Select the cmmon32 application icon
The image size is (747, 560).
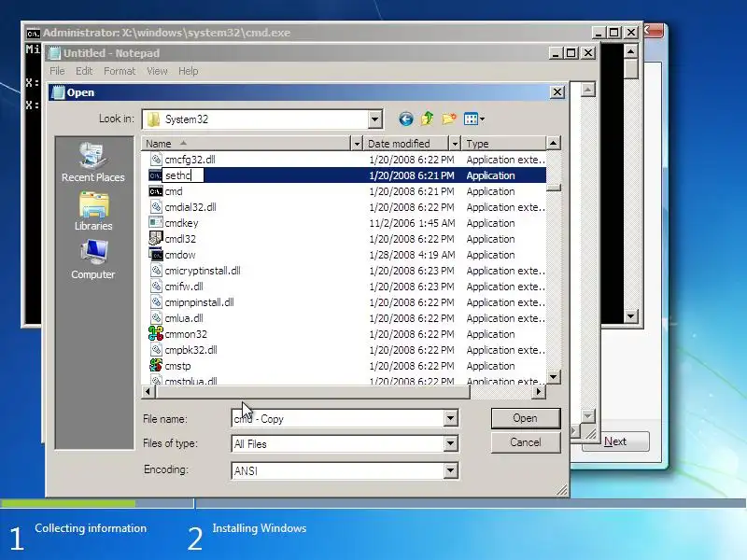click(156, 333)
